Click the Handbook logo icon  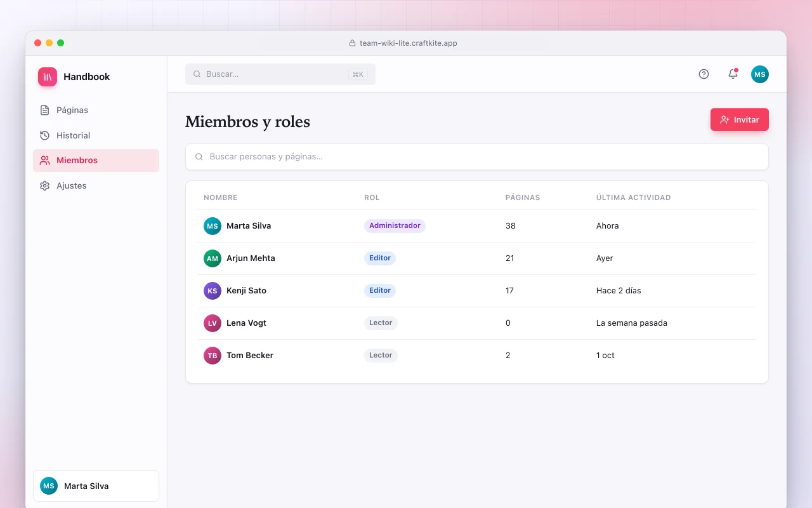[48, 77]
